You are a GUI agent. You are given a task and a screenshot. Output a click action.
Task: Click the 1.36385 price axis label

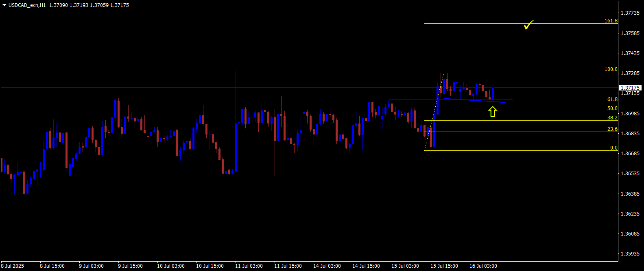[x=630, y=194]
